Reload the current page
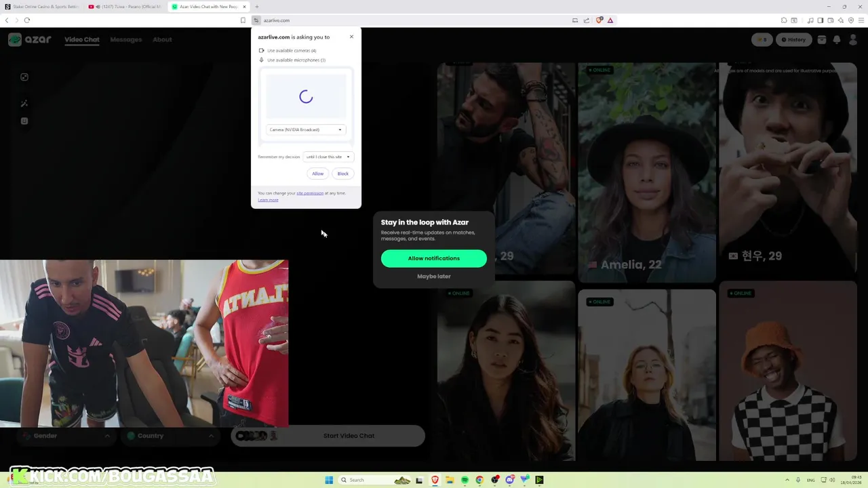The width and height of the screenshot is (868, 488). 27,20
